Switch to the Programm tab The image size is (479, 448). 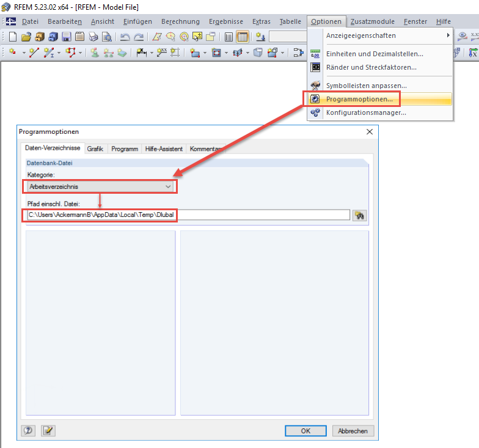point(125,149)
